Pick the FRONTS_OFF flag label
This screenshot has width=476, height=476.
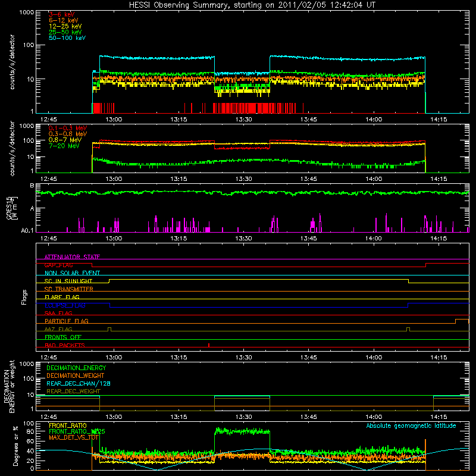coord(63,337)
